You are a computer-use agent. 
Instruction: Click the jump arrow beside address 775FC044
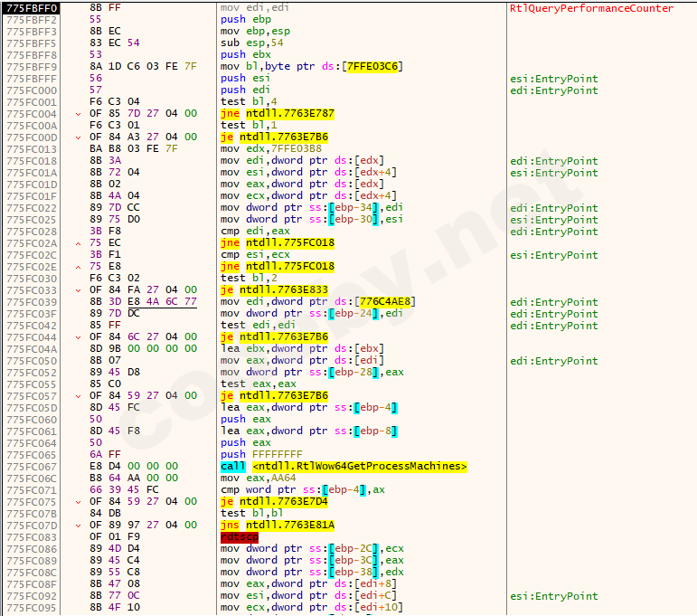click(x=79, y=337)
